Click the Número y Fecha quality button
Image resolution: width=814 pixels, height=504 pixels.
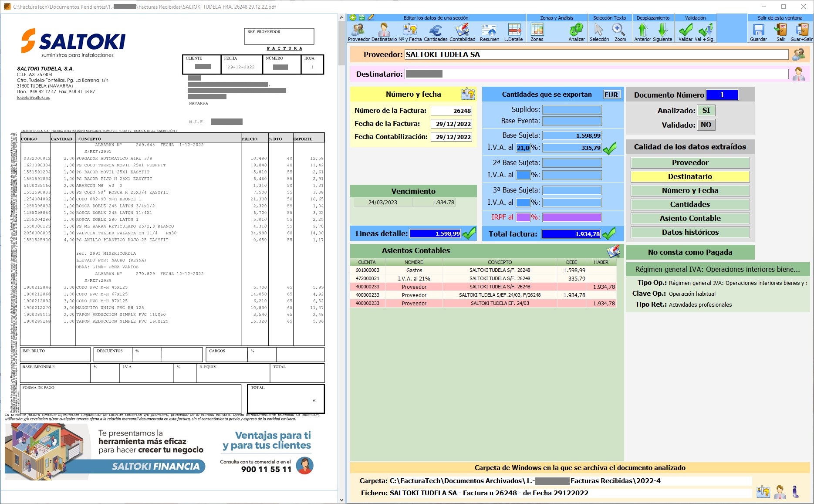(690, 190)
